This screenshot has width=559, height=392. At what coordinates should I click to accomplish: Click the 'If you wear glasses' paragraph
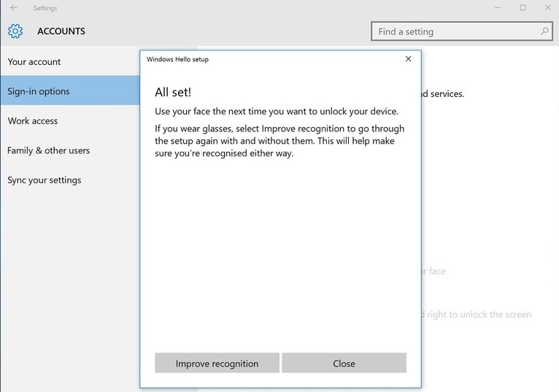coord(279,141)
